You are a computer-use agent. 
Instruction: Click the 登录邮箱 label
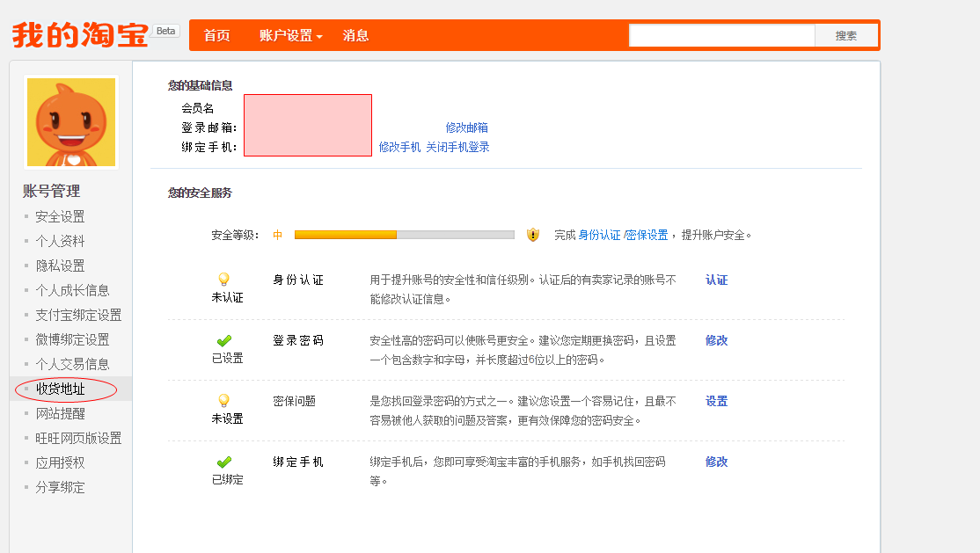208,127
